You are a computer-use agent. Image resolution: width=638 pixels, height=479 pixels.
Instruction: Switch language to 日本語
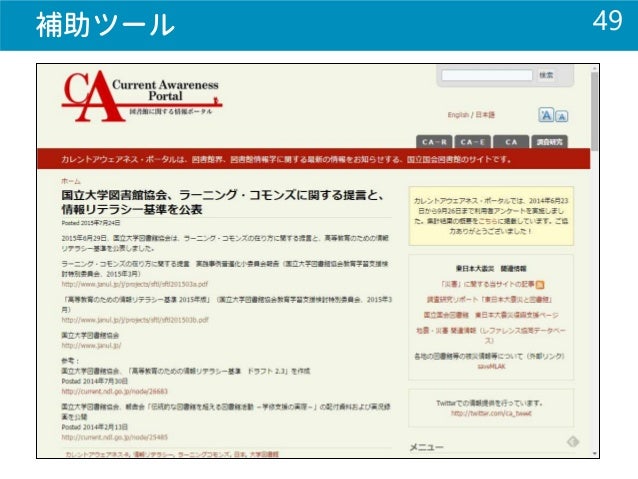[485, 115]
